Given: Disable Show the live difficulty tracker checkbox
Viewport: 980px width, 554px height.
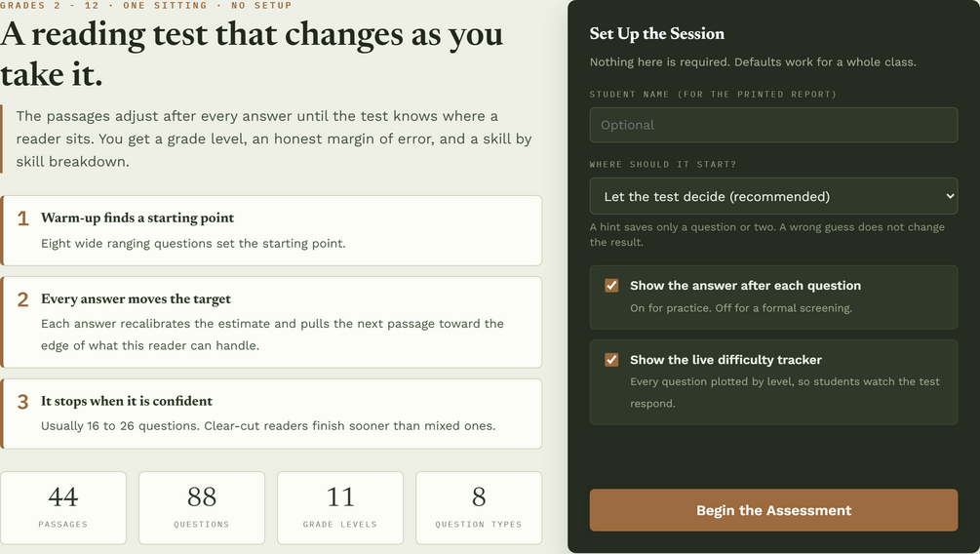Looking at the screenshot, I should click(611, 360).
